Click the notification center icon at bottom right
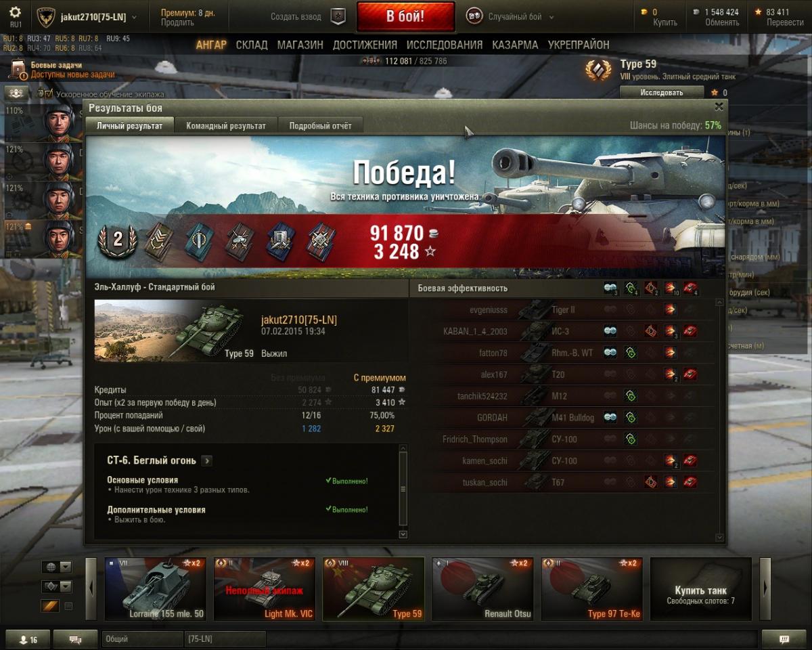Screen dimensions: 812x650 point(784,639)
